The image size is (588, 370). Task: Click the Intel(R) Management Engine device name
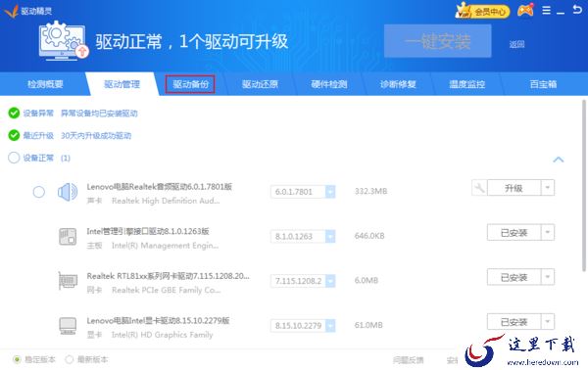[165, 246]
